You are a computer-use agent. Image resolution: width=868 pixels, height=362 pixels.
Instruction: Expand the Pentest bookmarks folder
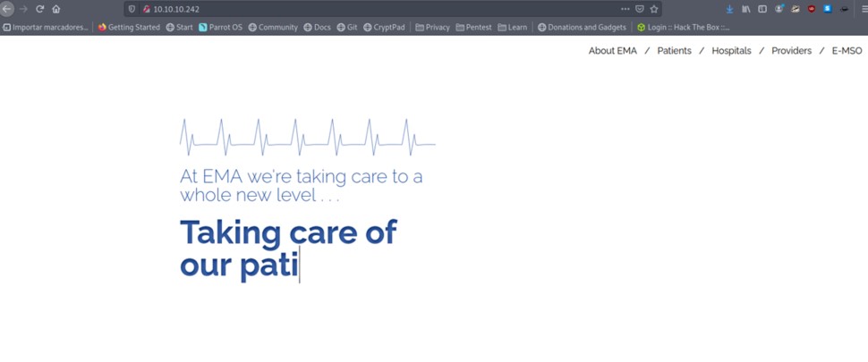(x=474, y=27)
